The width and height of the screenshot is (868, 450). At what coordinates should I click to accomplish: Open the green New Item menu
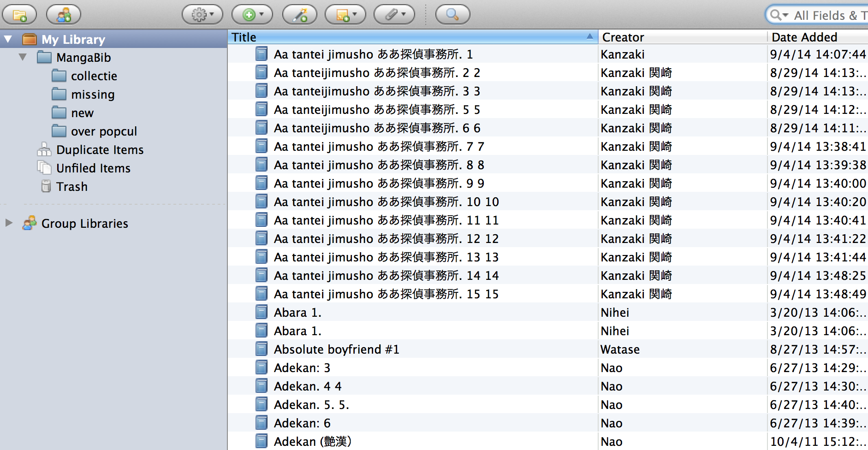coord(252,15)
